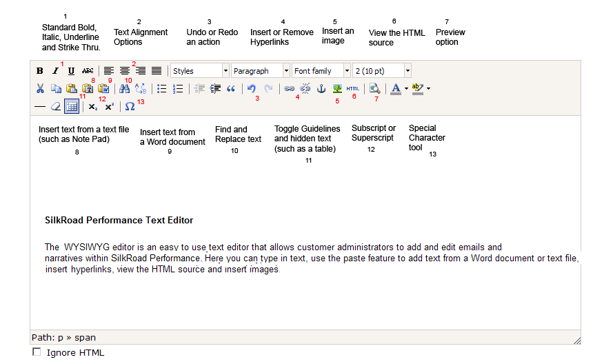Click 'Special Character tool' label
The height and width of the screenshot is (364, 613).
point(427,138)
